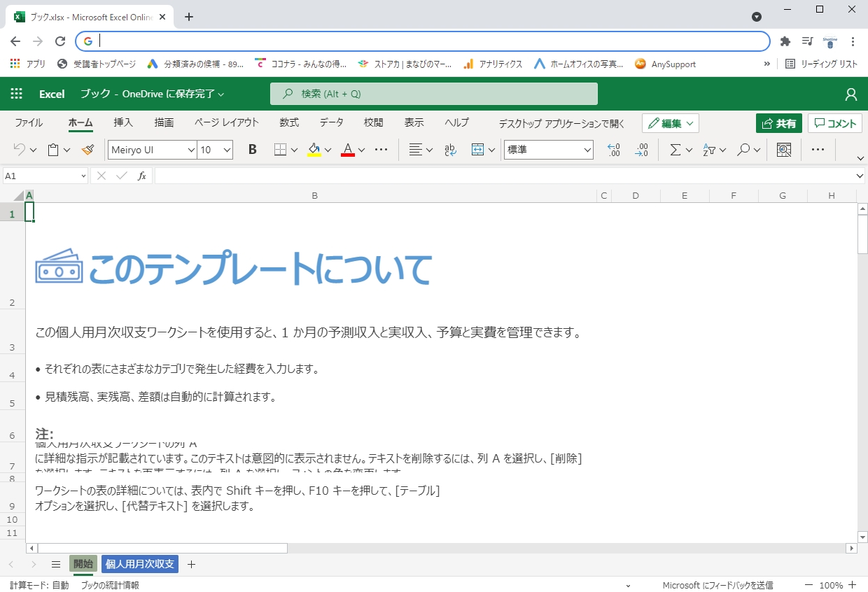Toggle bold formatting
Screen dimensions: 868x592
(253, 149)
